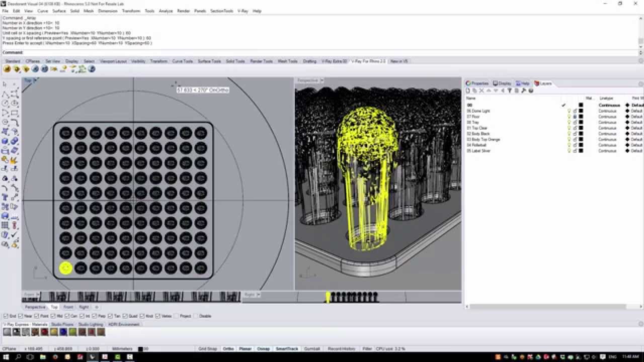Click the Rhino icon on the taskbar
The height and width of the screenshot is (362, 644).
point(92,356)
